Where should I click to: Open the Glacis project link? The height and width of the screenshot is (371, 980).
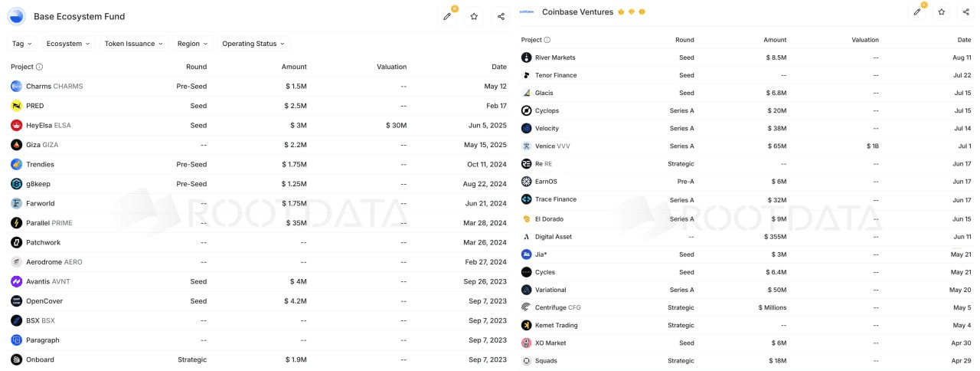[544, 93]
